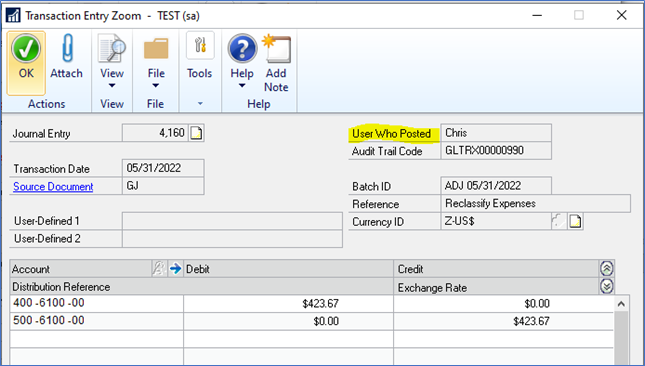Open the note icon beside Currency ID
This screenshot has width=645, height=366.
575,222
